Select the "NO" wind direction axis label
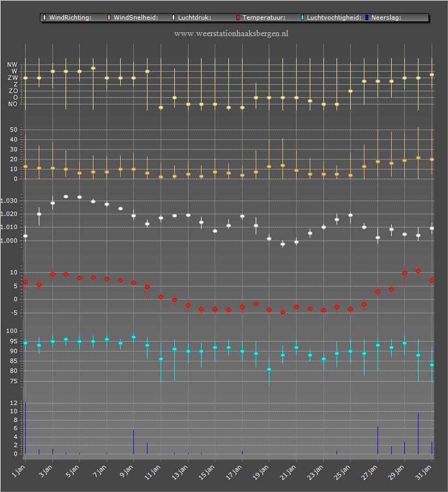Viewport: 448px width, 492px height. point(13,104)
